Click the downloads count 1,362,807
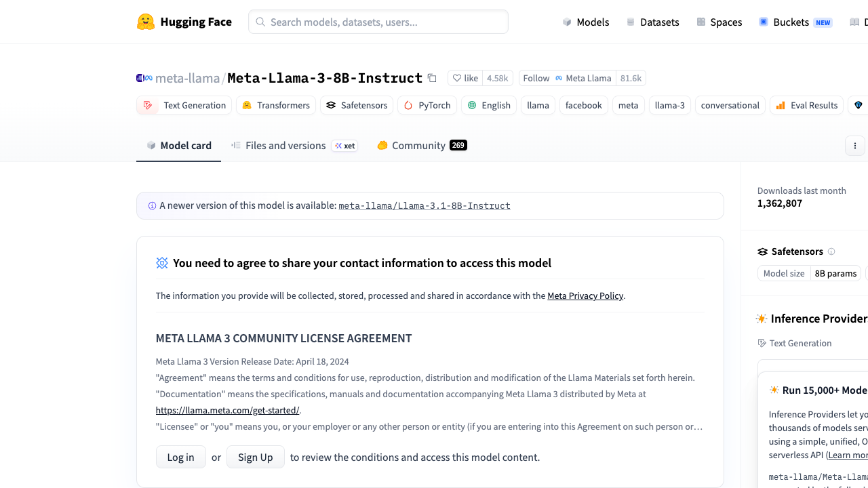 (780, 203)
